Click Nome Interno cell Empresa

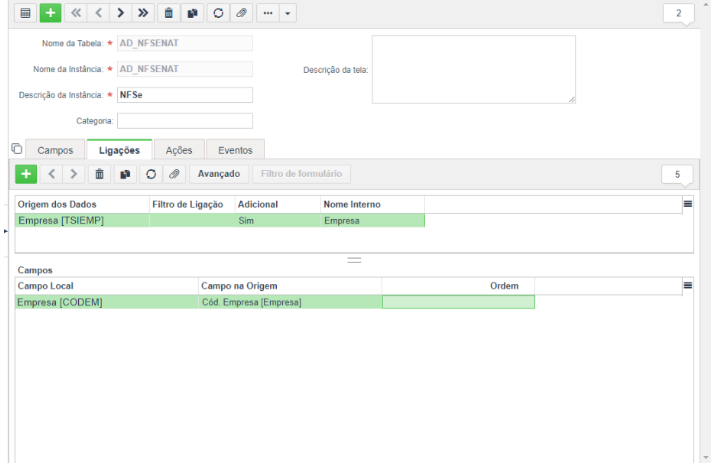click(x=372, y=221)
